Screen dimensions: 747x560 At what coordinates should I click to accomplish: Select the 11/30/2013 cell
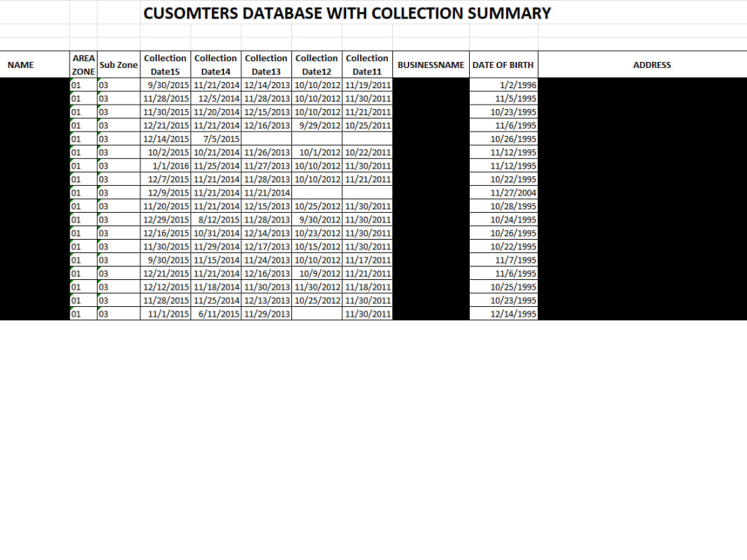(267, 287)
